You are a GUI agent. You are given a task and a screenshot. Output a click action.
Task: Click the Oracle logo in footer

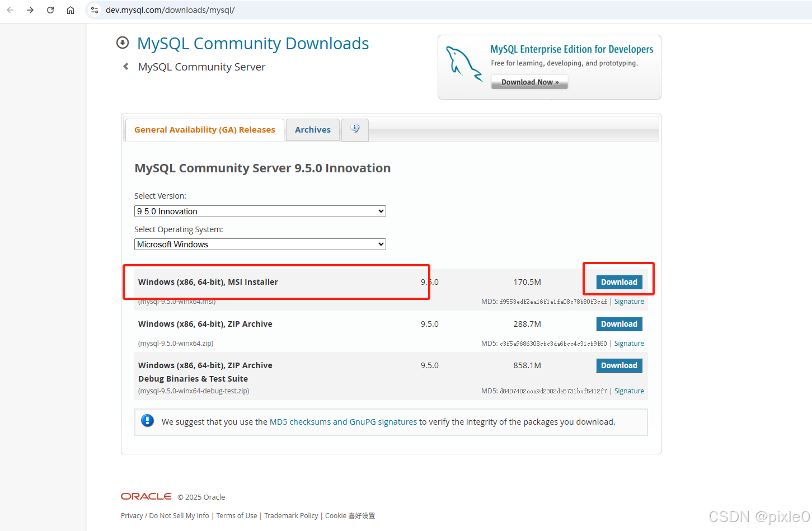coord(146,496)
